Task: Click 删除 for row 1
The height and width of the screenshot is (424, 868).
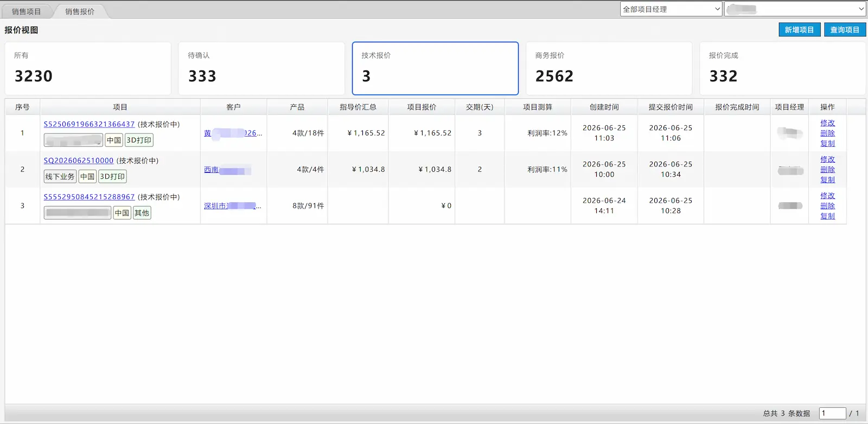Action: pos(827,133)
